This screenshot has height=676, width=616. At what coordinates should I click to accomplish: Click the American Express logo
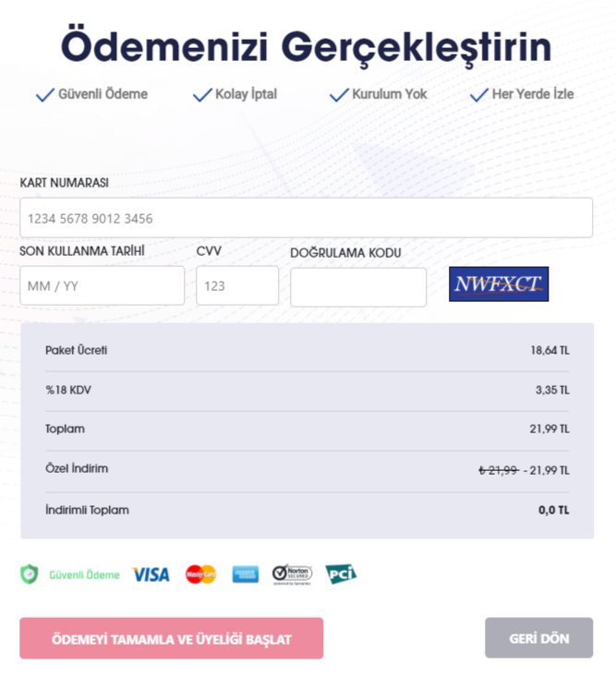click(246, 574)
